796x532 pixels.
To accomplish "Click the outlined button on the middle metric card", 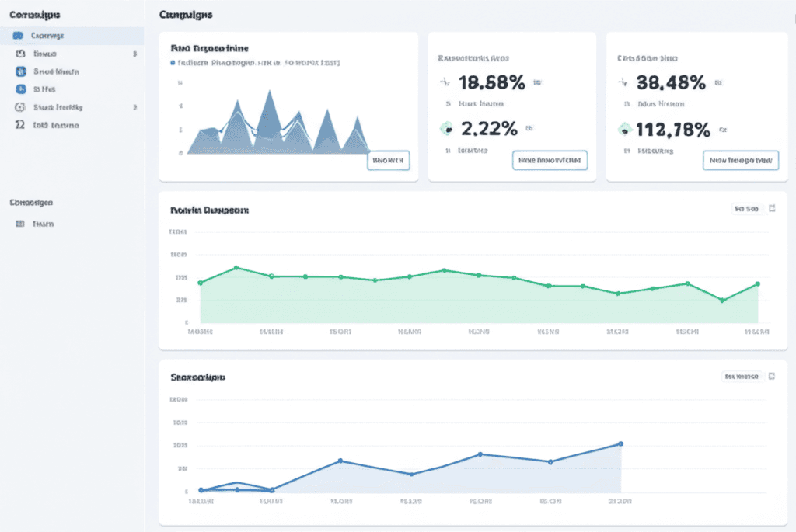I will (x=550, y=160).
